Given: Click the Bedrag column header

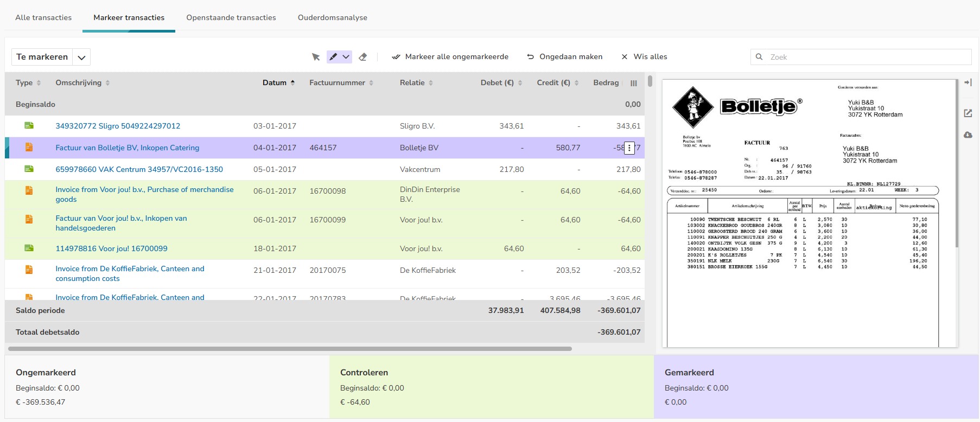Looking at the screenshot, I should click(x=606, y=83).
